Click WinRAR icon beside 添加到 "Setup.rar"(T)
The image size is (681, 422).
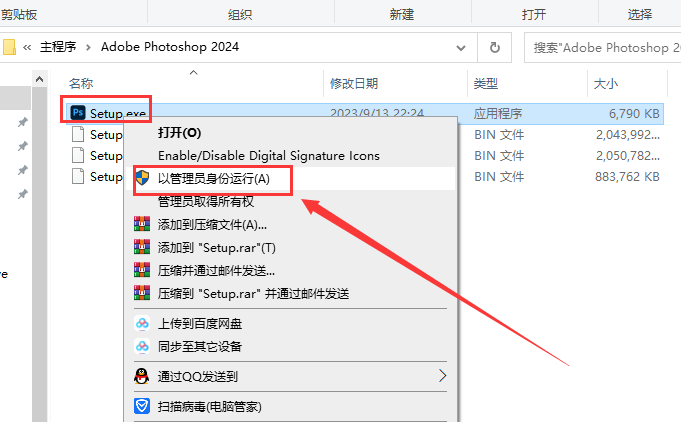[x=142, y=247]
